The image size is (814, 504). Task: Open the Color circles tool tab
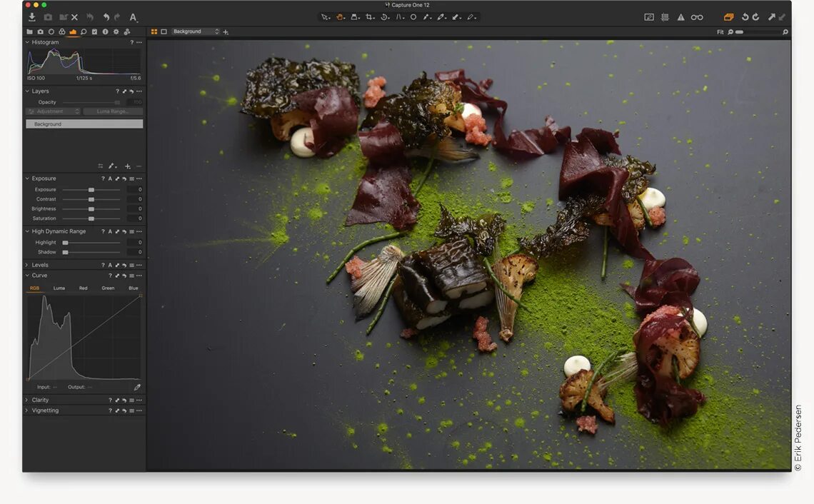(62, 31)
